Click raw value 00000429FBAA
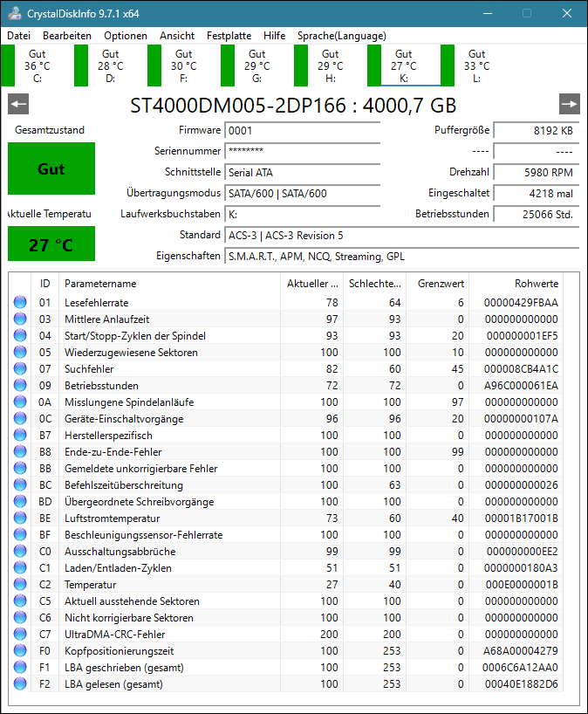Viewport: 588px width, 714px height. pyautogui.click(x=521, y=302)
